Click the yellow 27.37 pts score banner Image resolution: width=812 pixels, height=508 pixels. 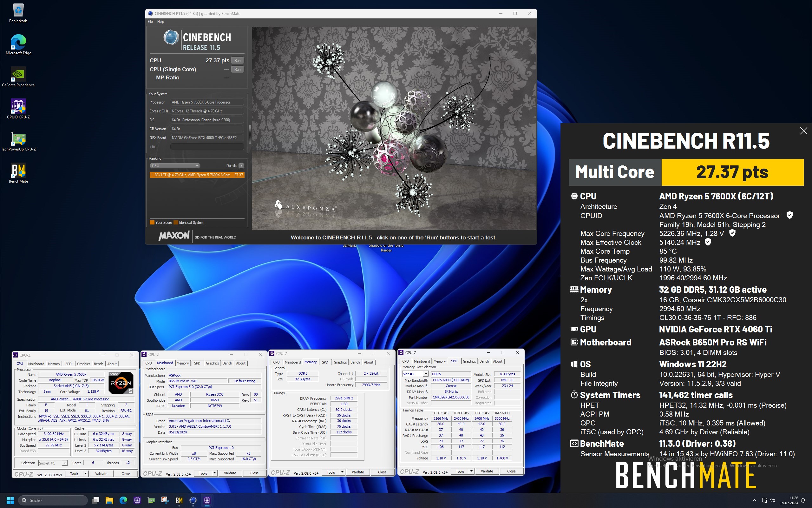[x=732, y=172]
